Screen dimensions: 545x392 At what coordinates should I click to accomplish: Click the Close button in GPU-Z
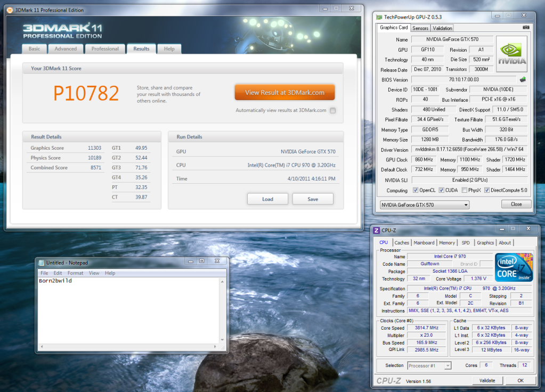(516, 204)
